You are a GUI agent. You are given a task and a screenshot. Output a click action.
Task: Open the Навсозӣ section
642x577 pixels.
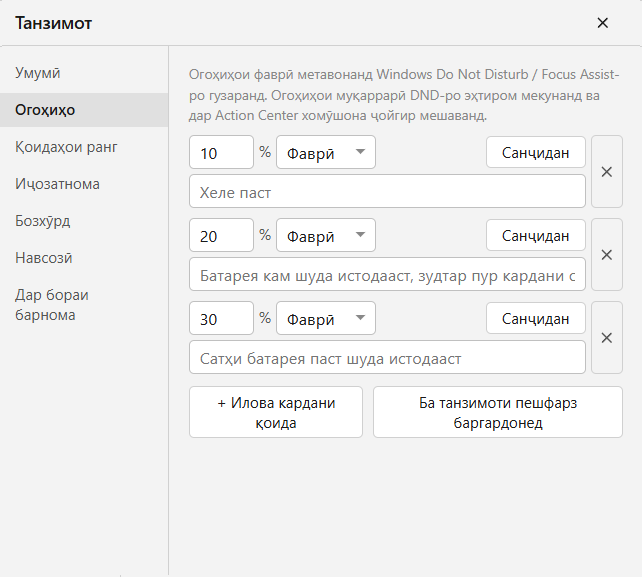tap(84, 258)
